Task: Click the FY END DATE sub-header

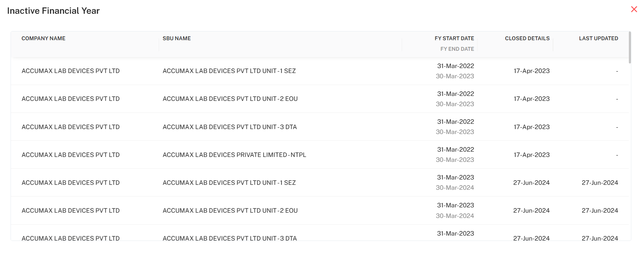Action: point(457,49)
